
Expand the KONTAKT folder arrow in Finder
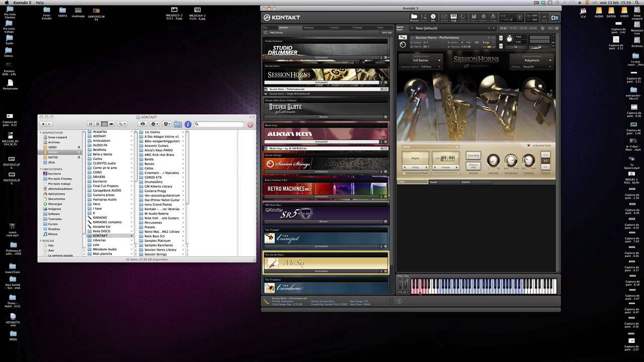(132, 236)
